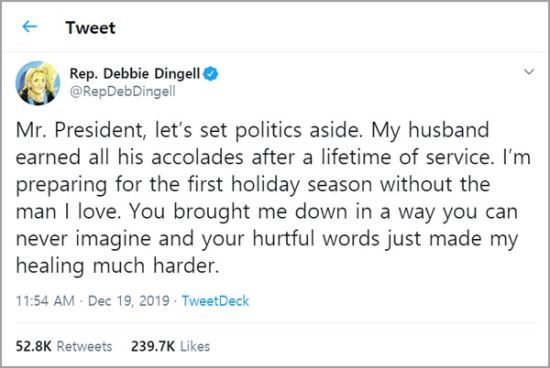Go back using the blue arrow
This screenshot has width=550, height=368.
pos(30,27)
